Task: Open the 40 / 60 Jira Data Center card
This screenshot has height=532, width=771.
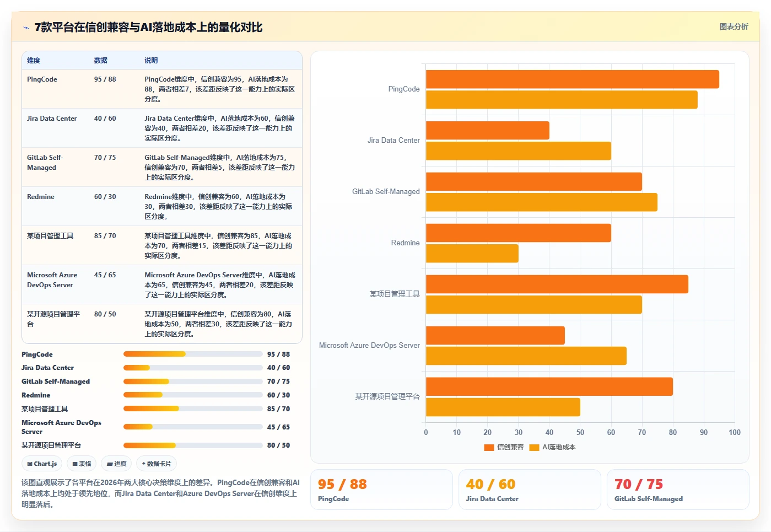Action: pos(530,490)
